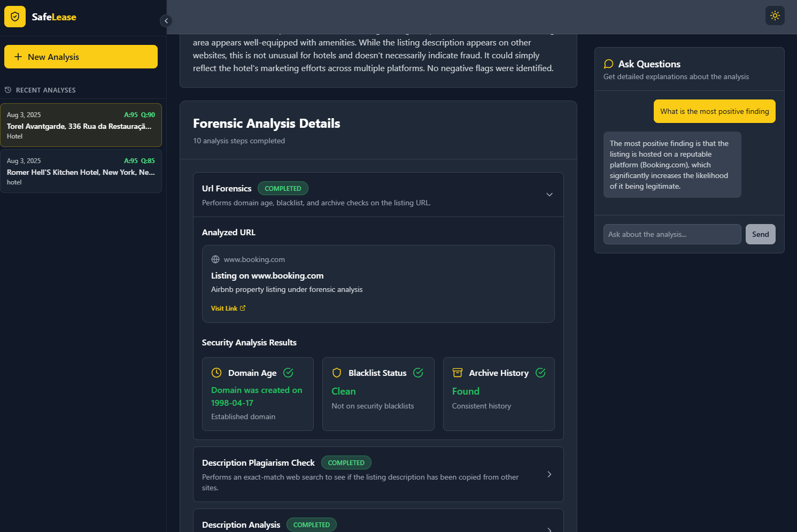Open Romer Hell's Kitchen Hotel analysis
This screenshot has width=797, height=532.
point(81,171)
